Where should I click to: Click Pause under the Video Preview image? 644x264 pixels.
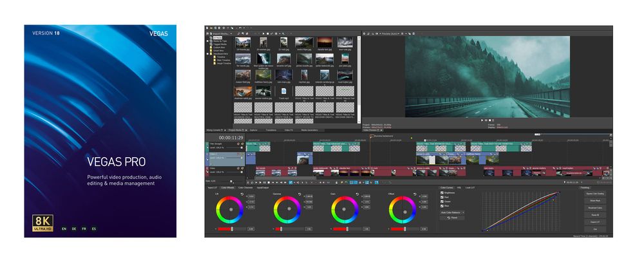click(486, 120)
